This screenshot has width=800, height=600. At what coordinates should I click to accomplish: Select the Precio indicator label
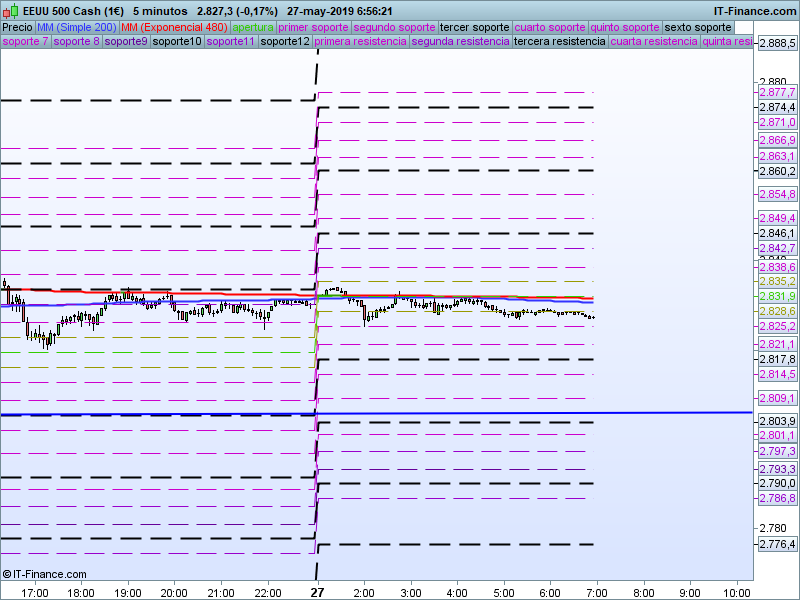[x=17, y=27]
